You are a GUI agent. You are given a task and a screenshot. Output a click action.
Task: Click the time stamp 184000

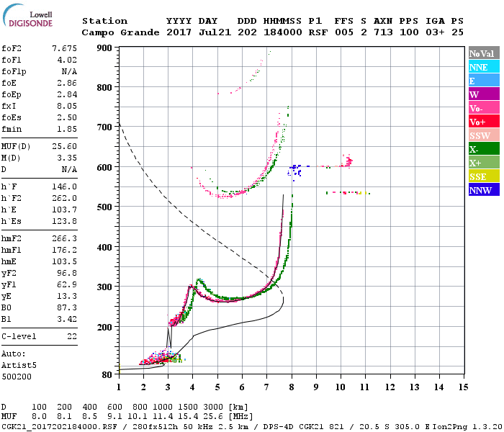pos(283,32)
